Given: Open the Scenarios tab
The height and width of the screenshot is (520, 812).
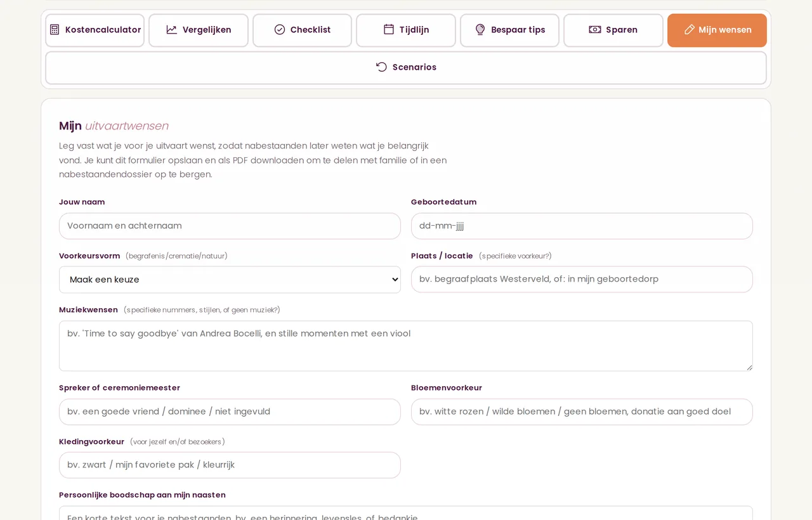Looking at the screenshot, I should coord(406,68).
